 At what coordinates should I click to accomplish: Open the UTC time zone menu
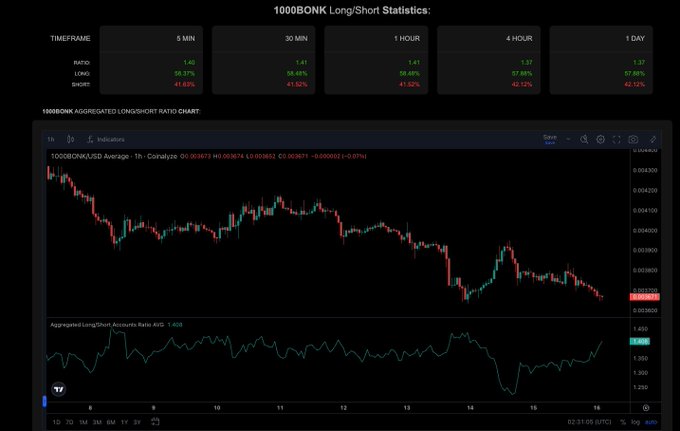[589, 422]
